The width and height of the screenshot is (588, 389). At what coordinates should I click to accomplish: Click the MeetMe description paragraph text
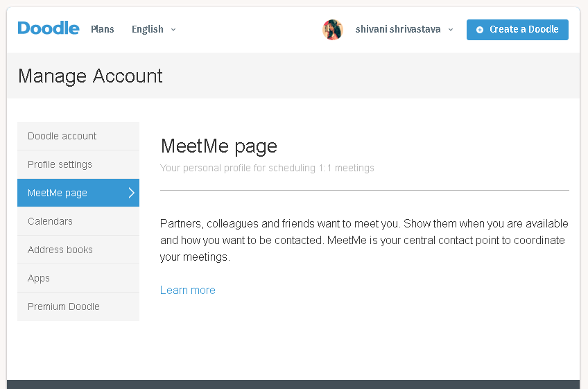[x=364, y=240]
